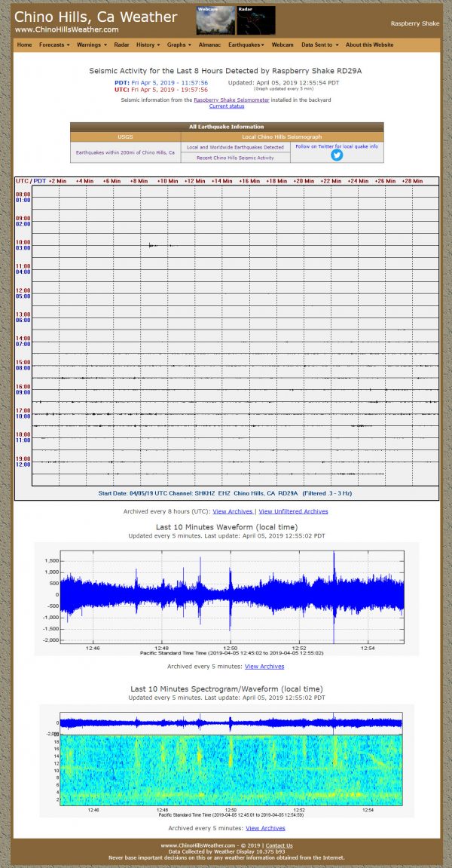Image resolution: width=452 pixels, height=868 pixels.
Task: Expand the Forecasts dropdown menu
Action: (x=54, y=44)
